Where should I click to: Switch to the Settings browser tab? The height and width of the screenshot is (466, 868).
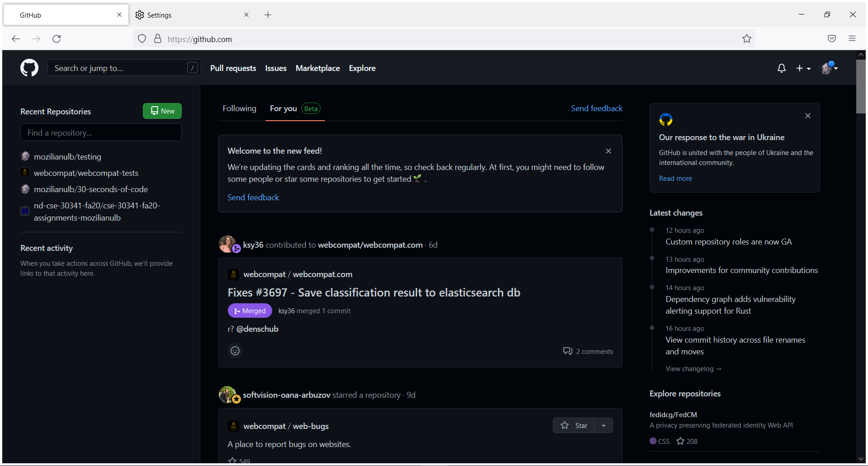(x=192, y=15)
